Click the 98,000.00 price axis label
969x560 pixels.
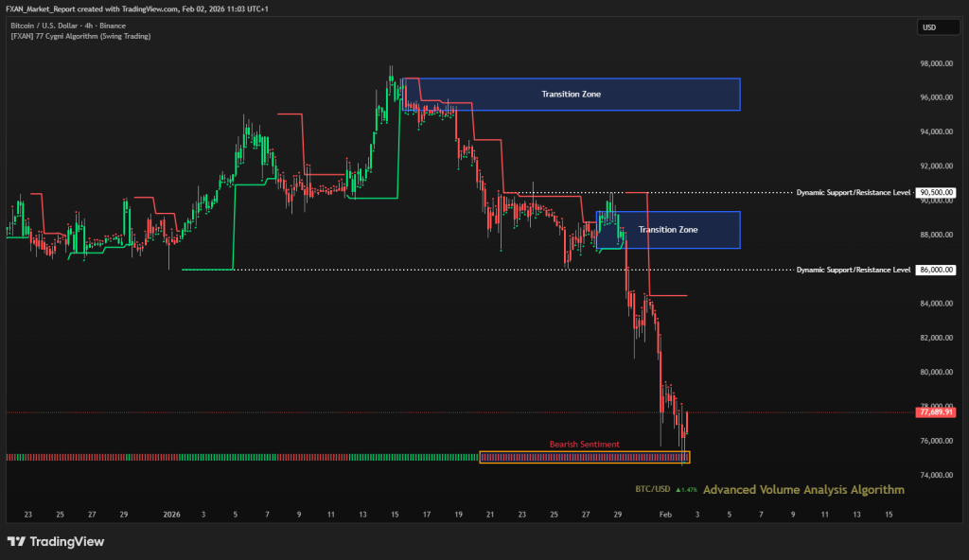point(934,63)
